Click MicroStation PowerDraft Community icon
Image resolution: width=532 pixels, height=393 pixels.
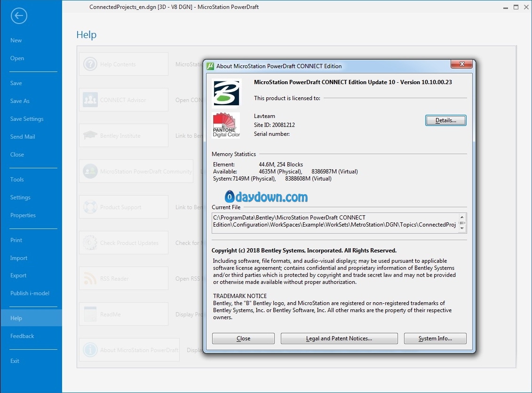pyautogui.click(x=90, y=171)
